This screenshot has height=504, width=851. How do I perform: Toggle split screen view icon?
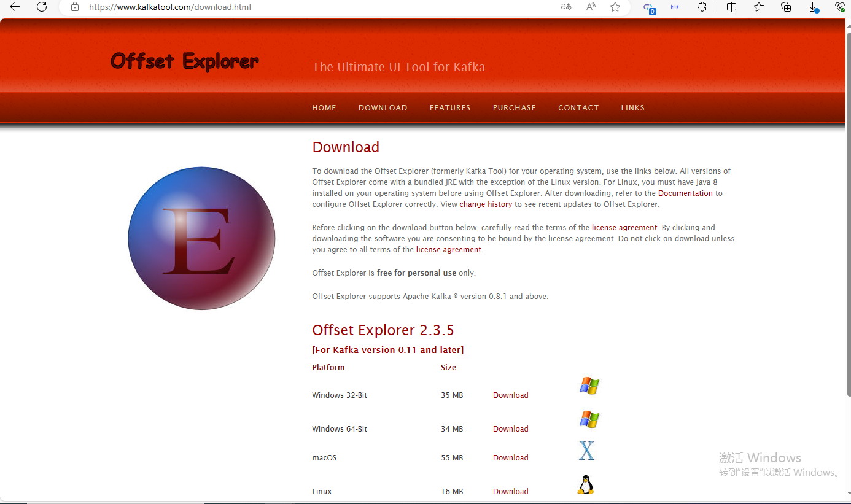click(731, 7)
